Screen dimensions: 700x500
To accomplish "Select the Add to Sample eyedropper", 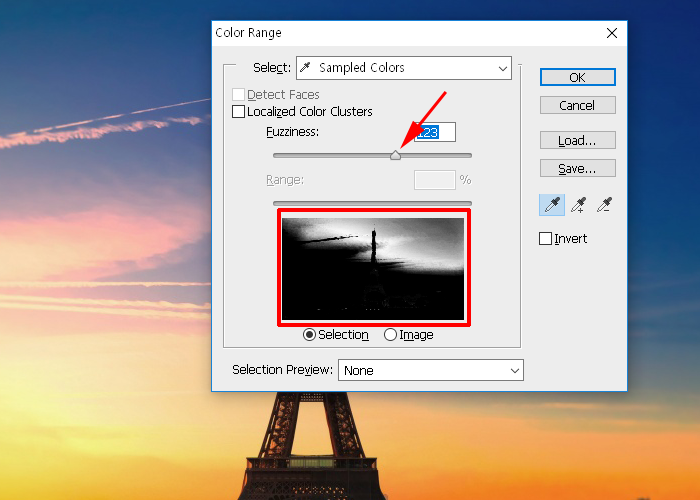I will pyautogui.click(x=579, y=205).
